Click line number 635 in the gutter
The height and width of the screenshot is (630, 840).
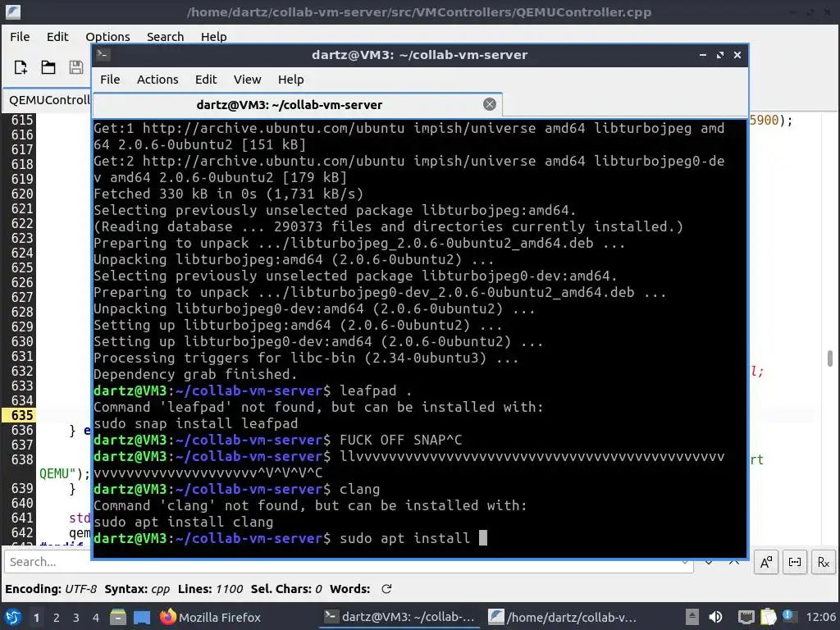tap(22, 416)
